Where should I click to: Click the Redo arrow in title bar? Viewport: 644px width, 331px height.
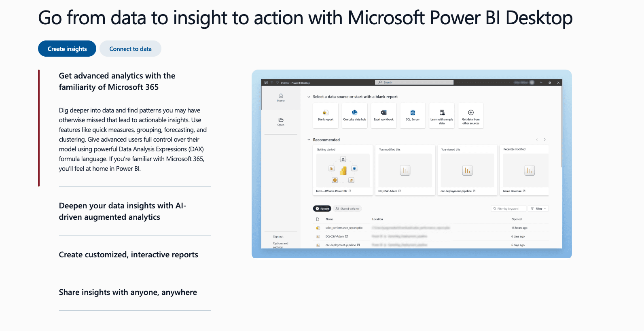[x=278, y=83]
